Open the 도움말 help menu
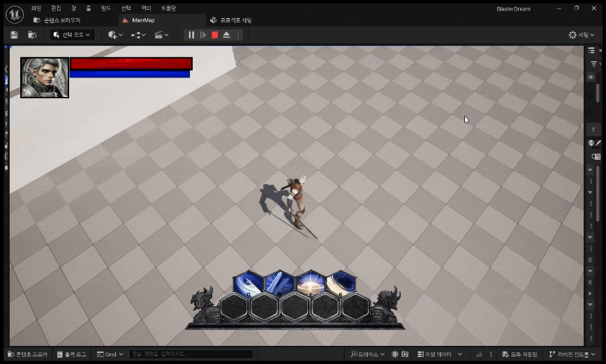The width and height of the screenshot is (606, 364). [x=168, y=8]
